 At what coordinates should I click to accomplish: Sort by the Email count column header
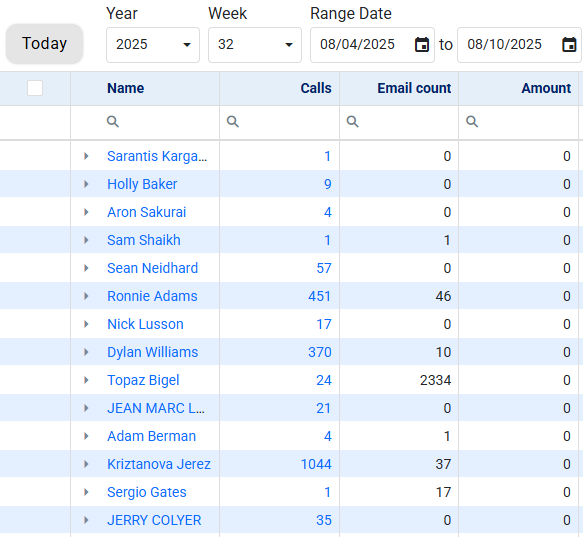click(x=414, y=88)
